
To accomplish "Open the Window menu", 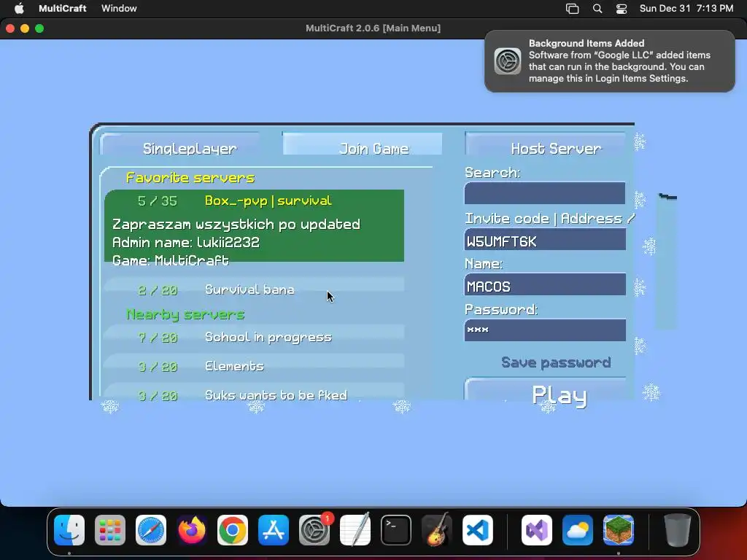I will [119, 8].
